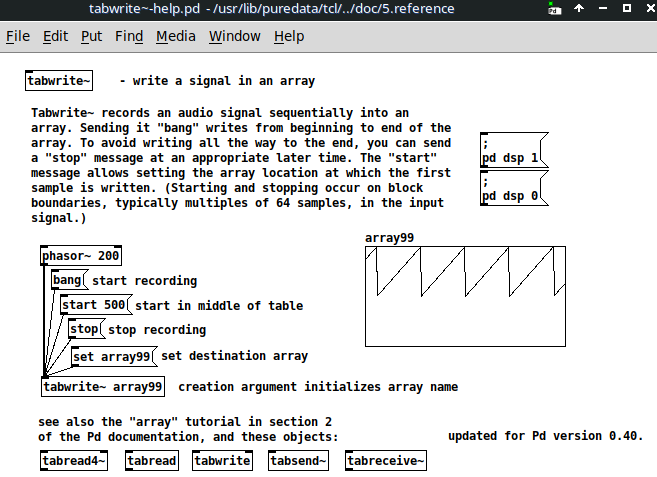
Task: Click the 'array99' graph label
Action: tap(389, 238)
